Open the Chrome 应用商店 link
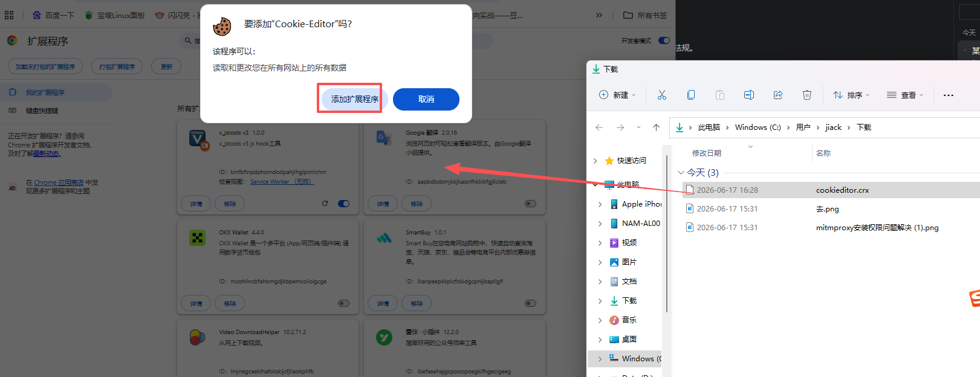980x377 pixels. (x=59, y=182)
